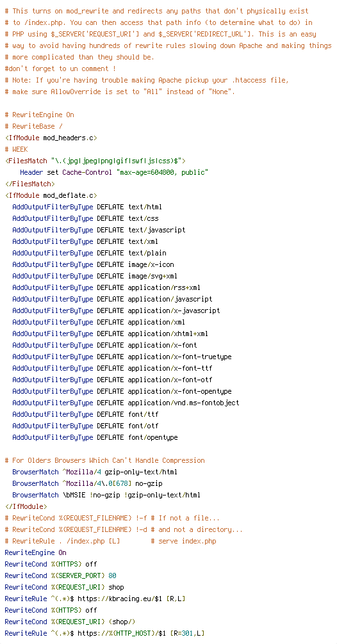This screenshot has height=644, width=337.
Task: Click the Header set Cache-Control line
Action: [114, 172]
